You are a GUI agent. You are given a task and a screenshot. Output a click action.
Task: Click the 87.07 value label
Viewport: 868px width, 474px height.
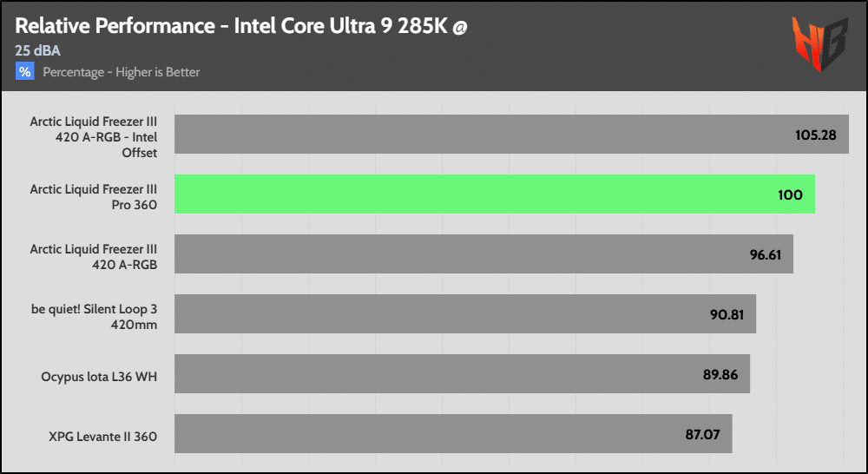[702, 434]
